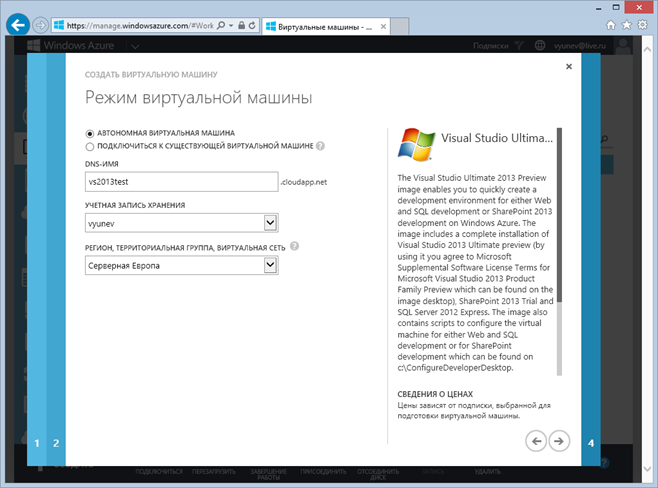
Task: Open browser Tools gear
Action: tap(642, 25)
